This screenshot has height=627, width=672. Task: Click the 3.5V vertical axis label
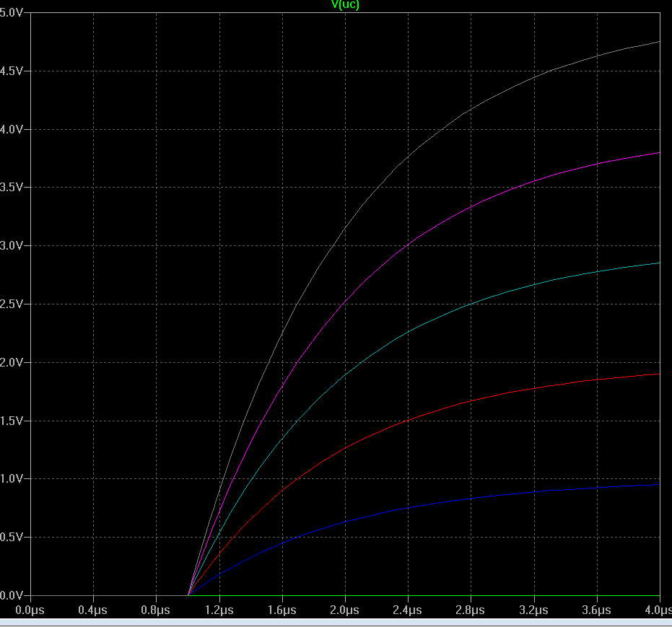coord(11,187)
